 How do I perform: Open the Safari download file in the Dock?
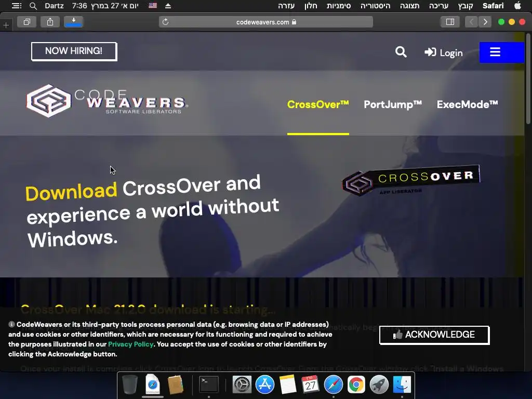152,384
